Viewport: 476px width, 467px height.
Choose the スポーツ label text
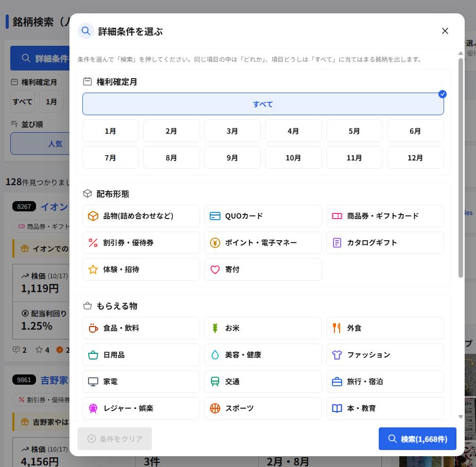(x=239, y=408)
